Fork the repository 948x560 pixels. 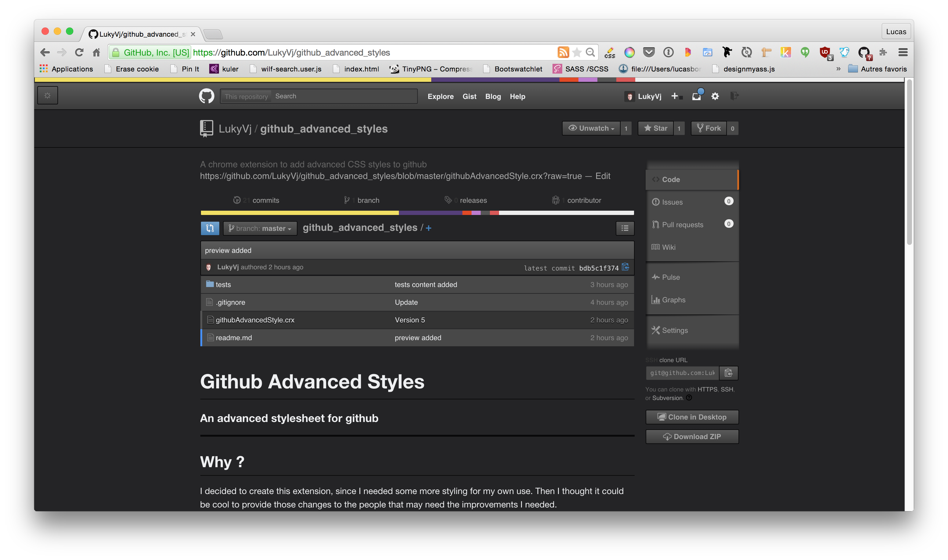(709, 128)
